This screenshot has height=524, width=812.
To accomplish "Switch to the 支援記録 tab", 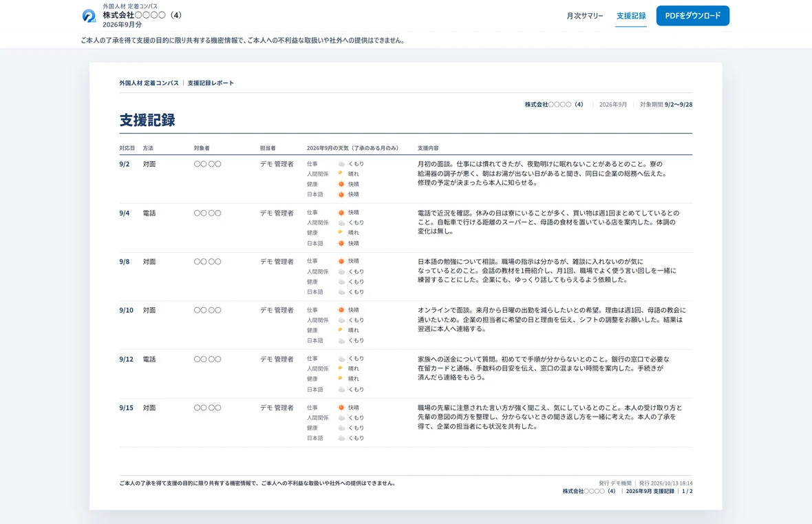I will pos(631,16).
